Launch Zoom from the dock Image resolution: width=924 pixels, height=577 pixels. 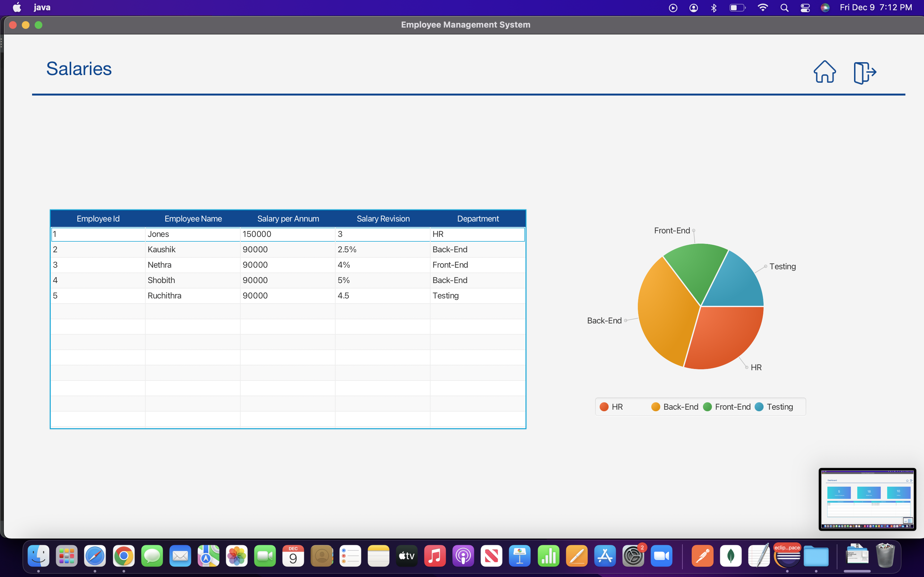tap(661, 556)
